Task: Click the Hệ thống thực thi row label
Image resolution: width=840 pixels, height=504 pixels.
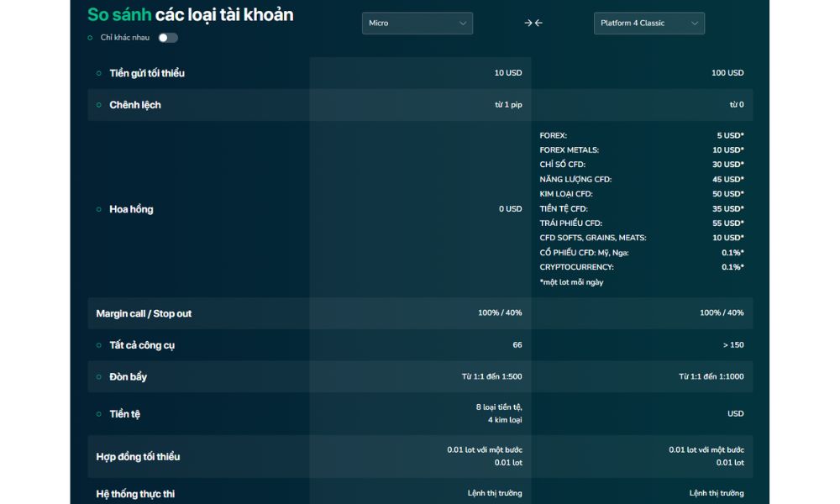Action: [x=135, y=494]
